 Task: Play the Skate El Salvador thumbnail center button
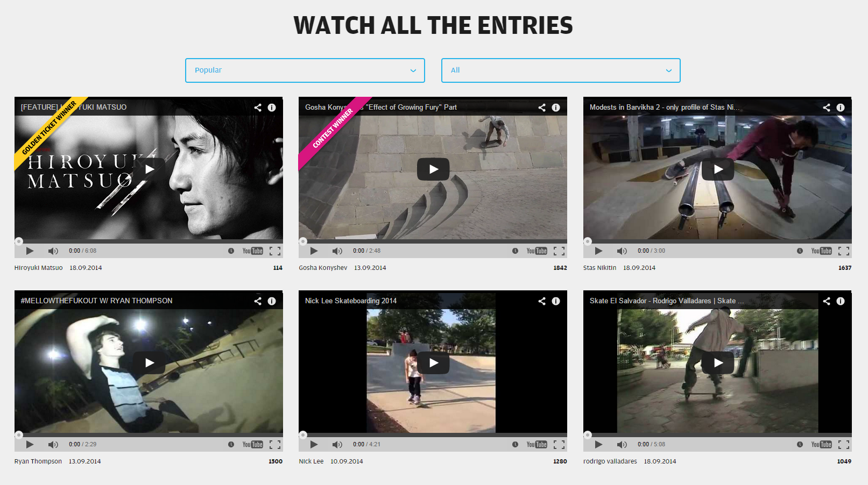(x=718, y=363)
